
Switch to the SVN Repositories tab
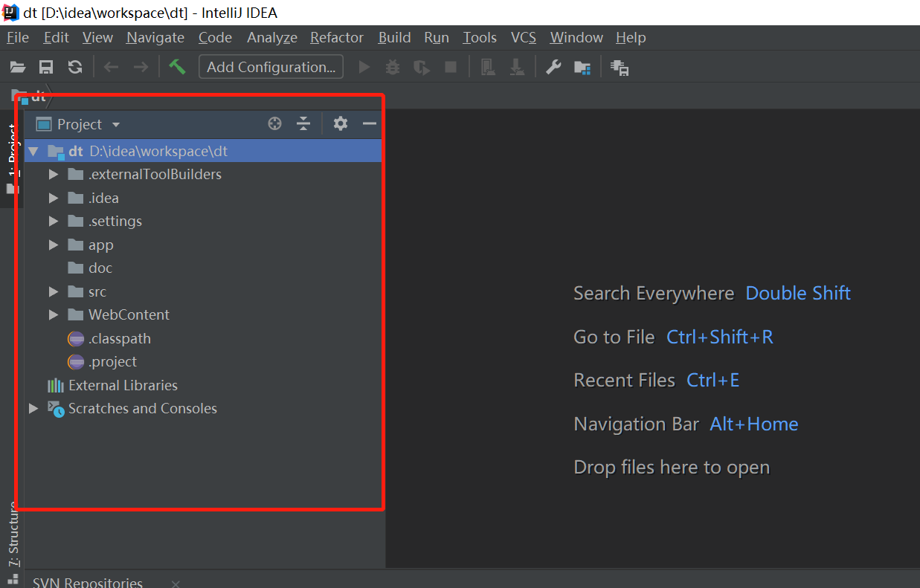(x=88, y=583)
